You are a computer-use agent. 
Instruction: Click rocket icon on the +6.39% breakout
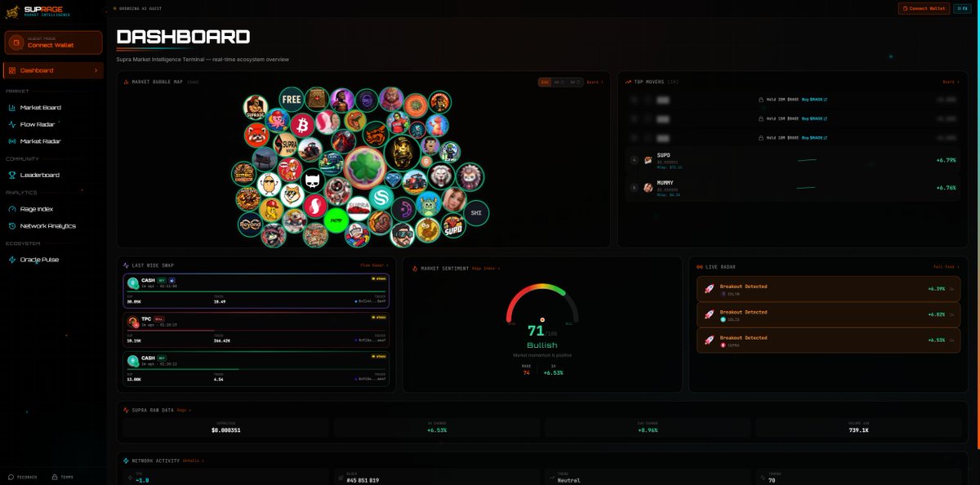point(709,289)
